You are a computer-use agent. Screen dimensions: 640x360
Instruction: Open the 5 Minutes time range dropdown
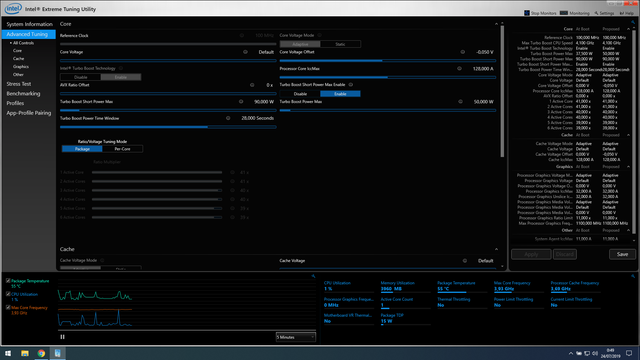(296, 337)
